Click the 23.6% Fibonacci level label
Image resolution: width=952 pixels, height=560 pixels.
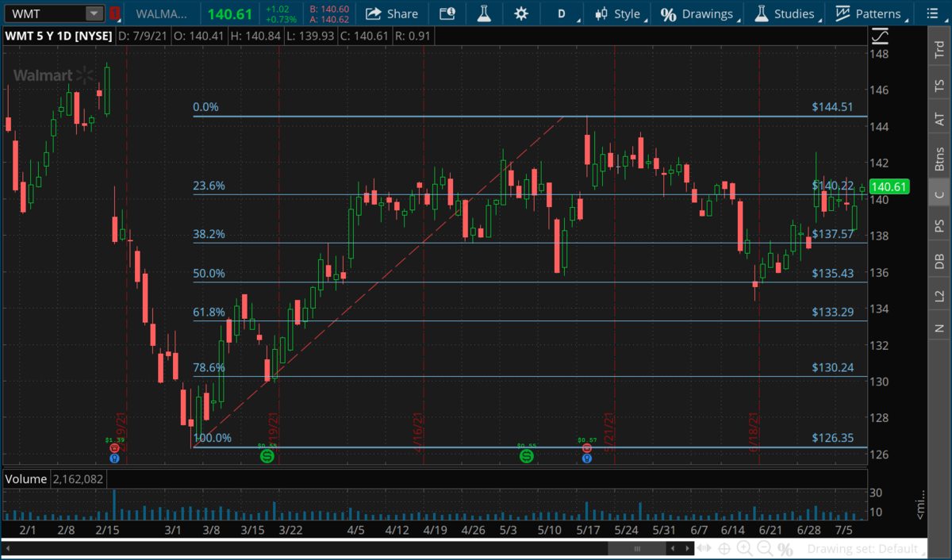coord(209,186)
